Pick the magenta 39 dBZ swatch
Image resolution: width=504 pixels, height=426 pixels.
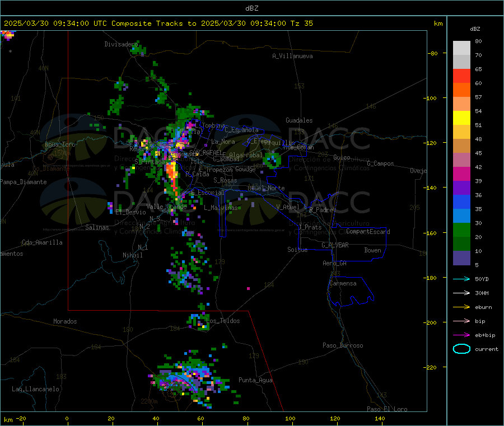(461, 174)
